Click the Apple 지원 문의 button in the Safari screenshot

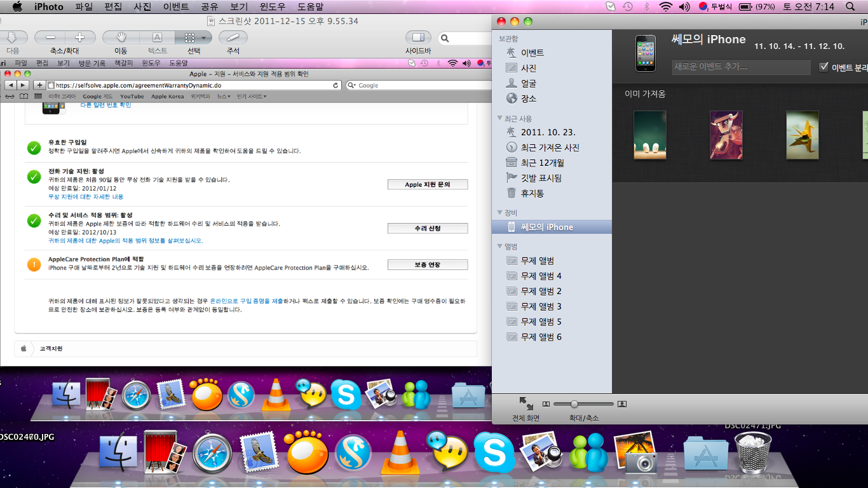[428, 184]
